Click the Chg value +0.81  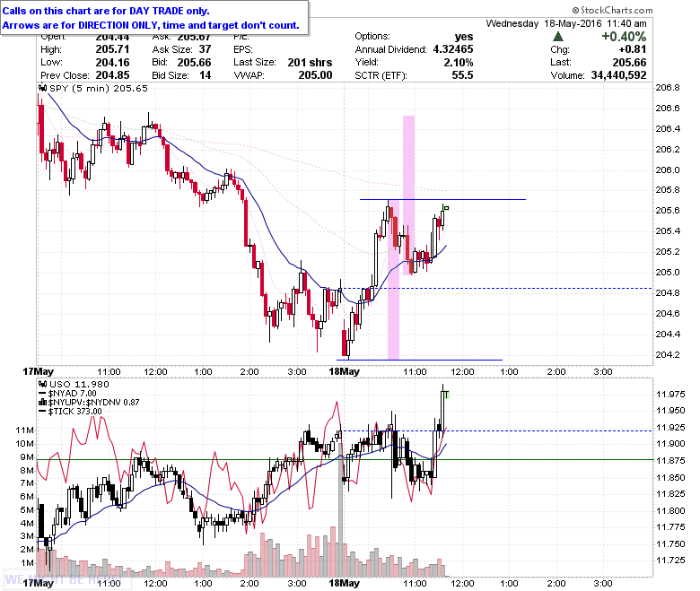[x=633, y=49]
